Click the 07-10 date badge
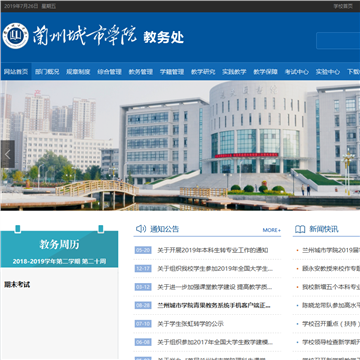Image resolution: width=360 pixels, height=360 pixels. tap(143, 324)
